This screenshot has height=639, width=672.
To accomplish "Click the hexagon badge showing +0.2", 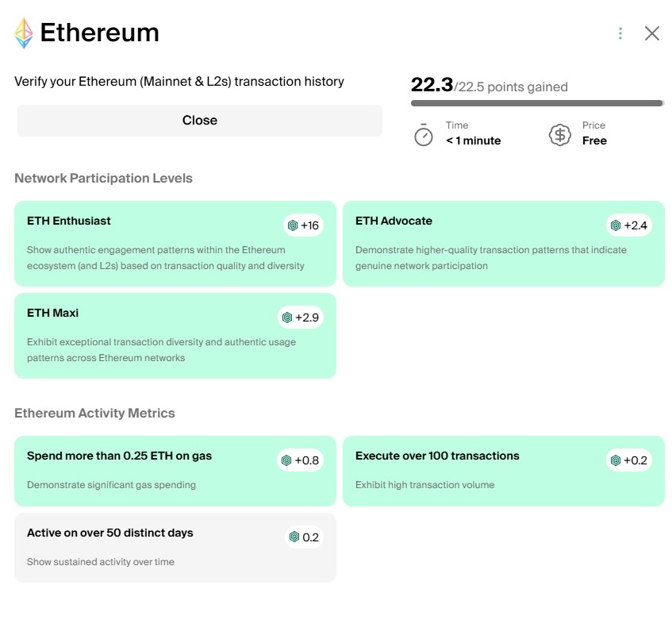I will 616,460.
